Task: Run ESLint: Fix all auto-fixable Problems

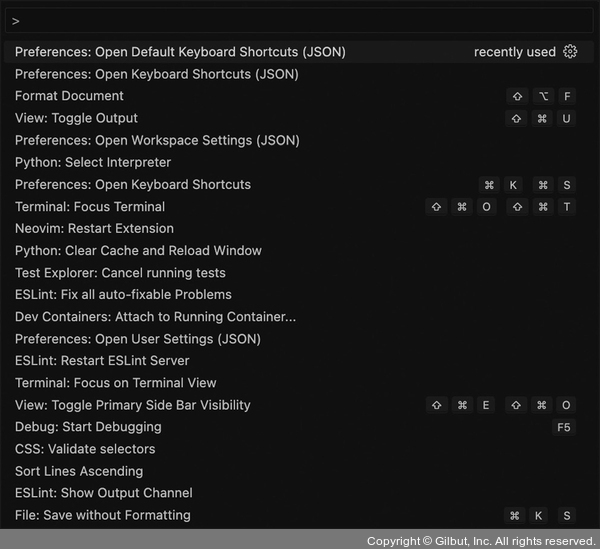Action: tap(123, 295)
